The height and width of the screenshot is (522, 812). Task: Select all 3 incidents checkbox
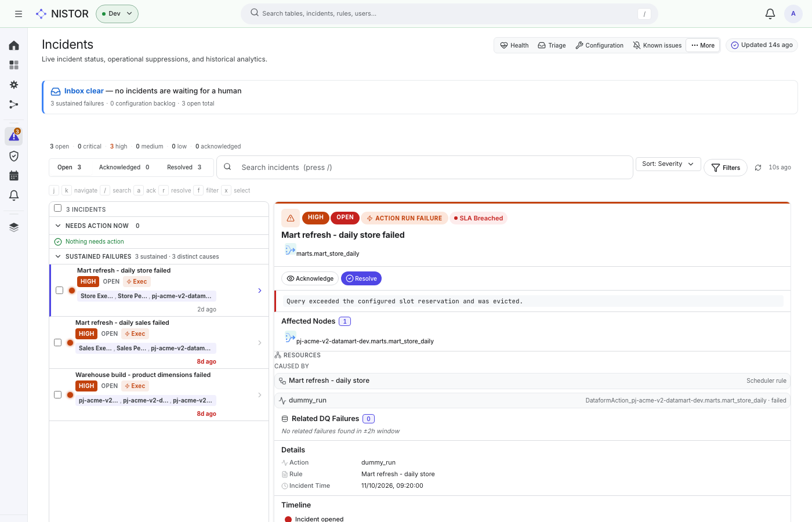pos(58,208)
